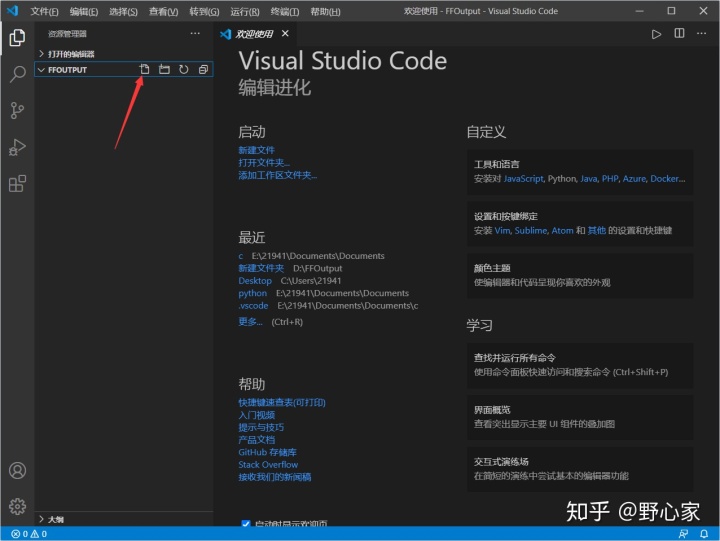Screen dimensions: 720x541
Task: Open the 查看(V) menu
Action: point(163,11)
